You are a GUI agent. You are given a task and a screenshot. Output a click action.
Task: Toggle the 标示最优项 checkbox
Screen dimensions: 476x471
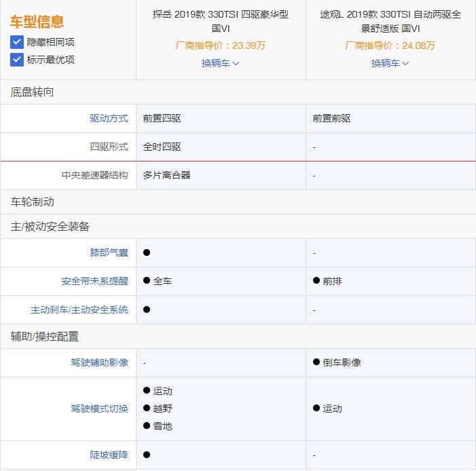coord(17,60)
